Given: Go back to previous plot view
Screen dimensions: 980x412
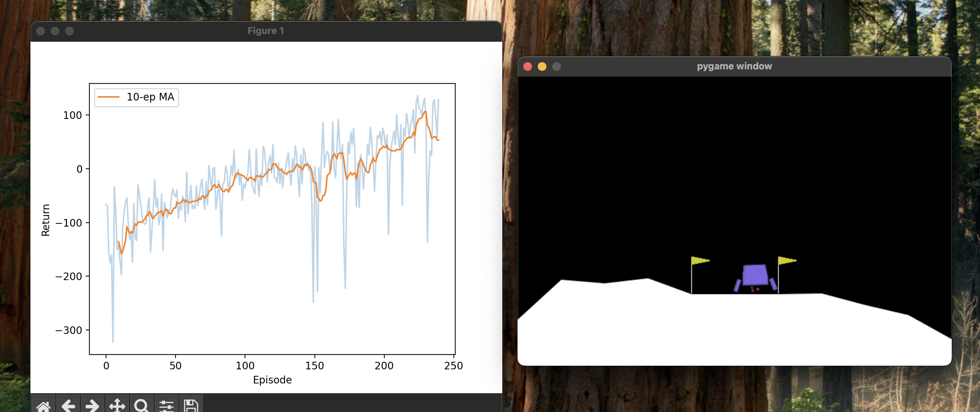Looking at the screenshot, I should (x=68, y=405).
